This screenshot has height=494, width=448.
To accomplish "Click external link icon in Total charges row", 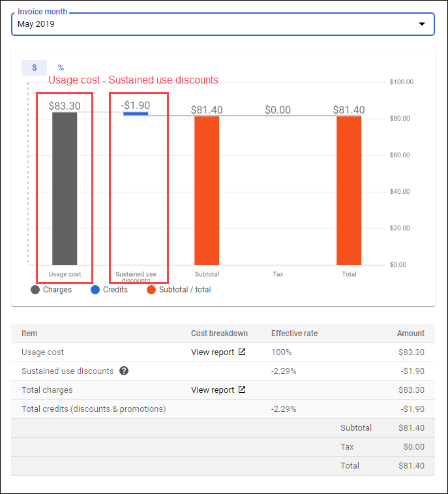I will [242, 390].
